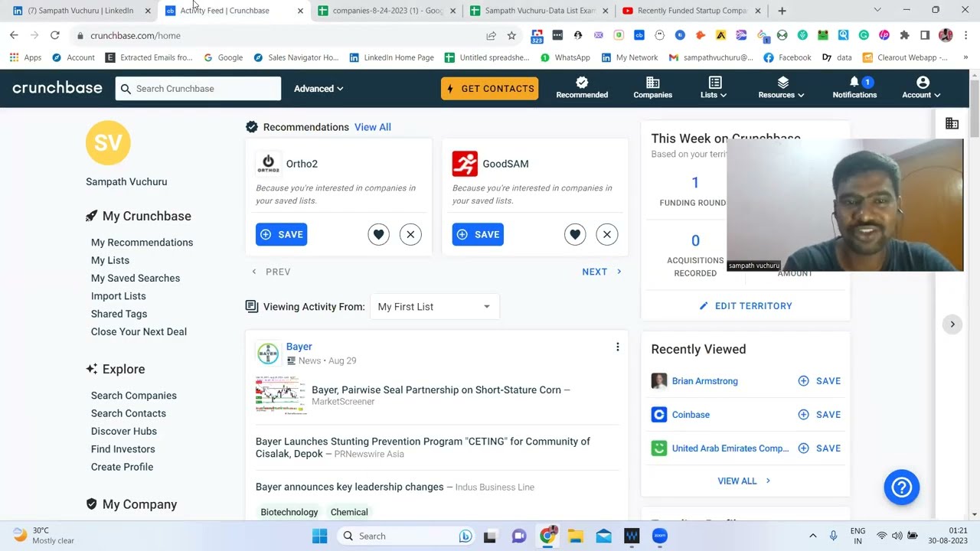Viewport: 980px width, 551px height.
Task: Select the Biotechnology tag
Action: [x=289, y=512]
